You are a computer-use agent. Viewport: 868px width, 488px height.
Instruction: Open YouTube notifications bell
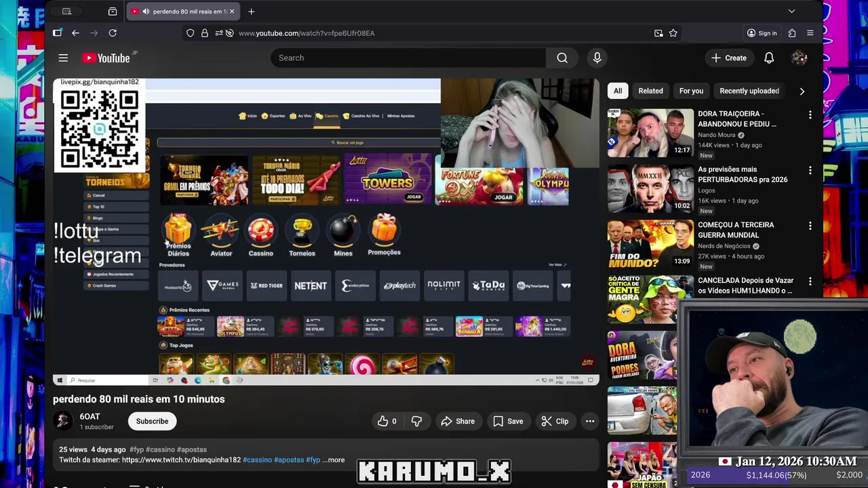coord(769,58)
